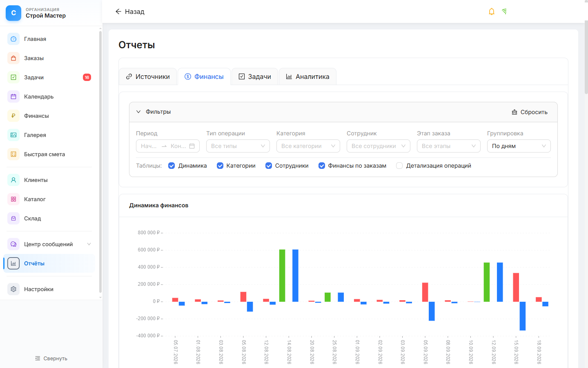Enable Детализация операций checkbox

[x=399, y=166]
